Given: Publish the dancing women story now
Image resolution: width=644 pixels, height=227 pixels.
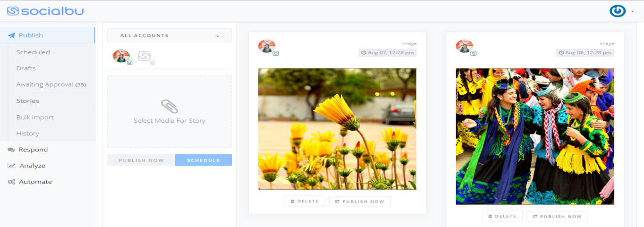Looking at the screenshot, I should pos(557,216).
